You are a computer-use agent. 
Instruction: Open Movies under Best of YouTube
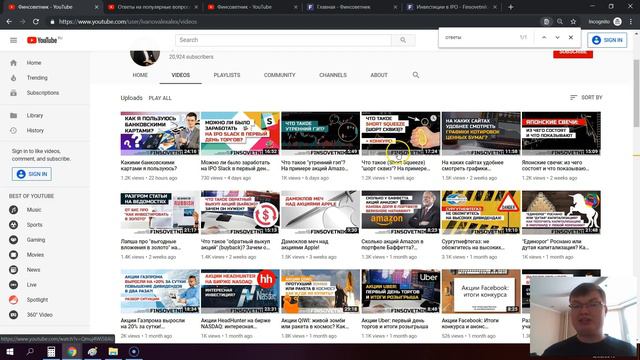pos(35,255)
